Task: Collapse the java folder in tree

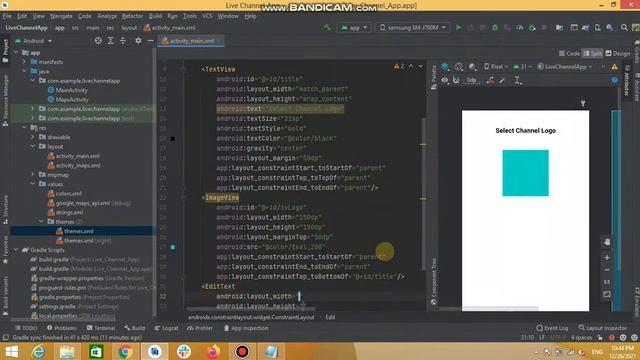Action: coord(24,71)
